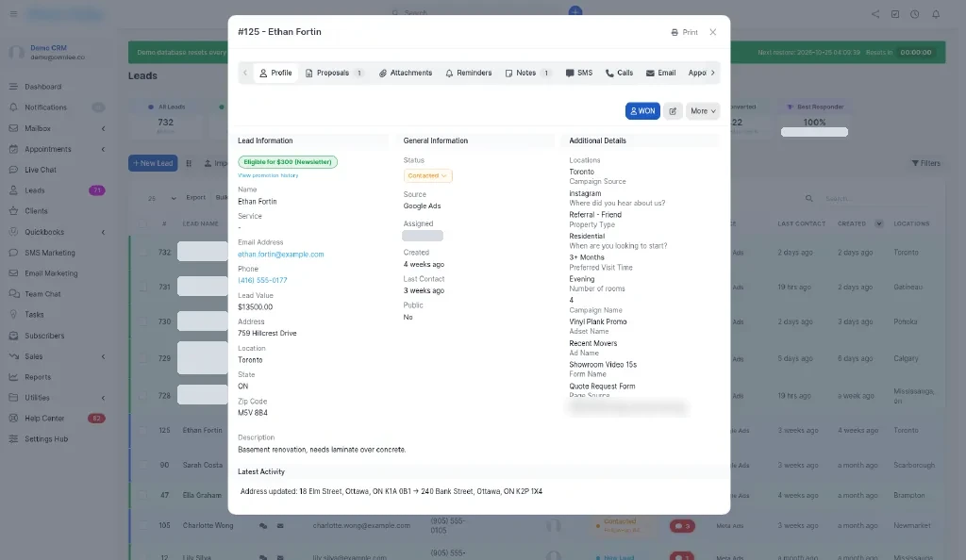Open the notification bell in top bar
This screenshot has height=560, width=966.
coord(936,14)
